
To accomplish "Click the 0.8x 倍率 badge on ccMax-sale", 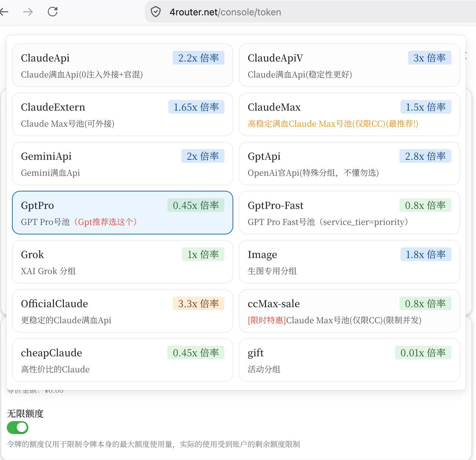I will coord(425,303).
